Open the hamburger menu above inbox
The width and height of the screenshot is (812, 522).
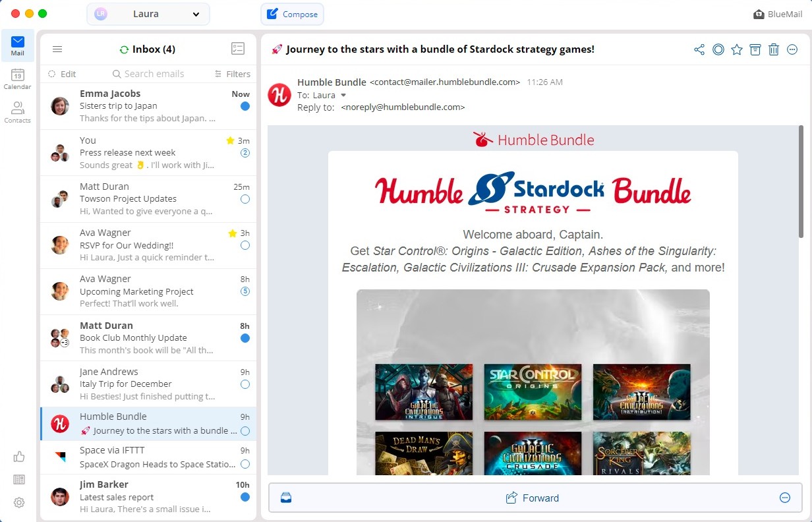[x=57, y=49]
